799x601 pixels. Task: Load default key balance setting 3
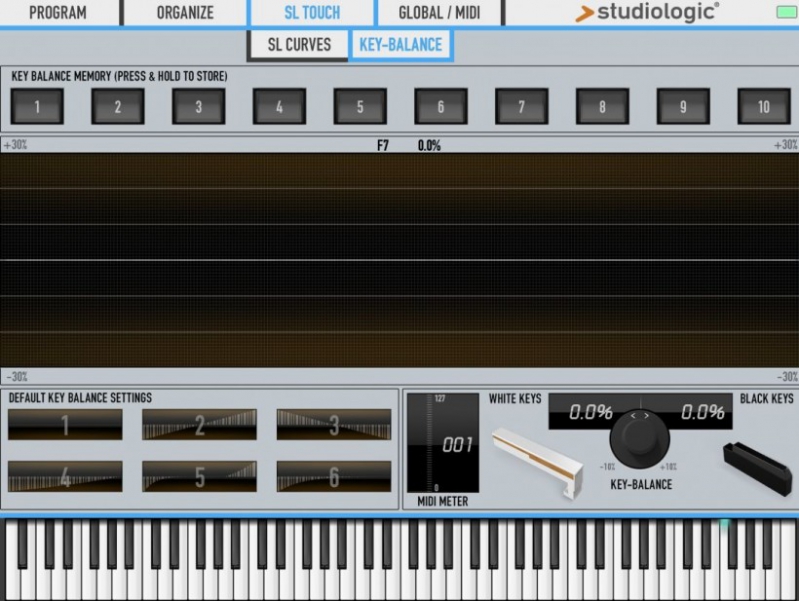point(334,425)
